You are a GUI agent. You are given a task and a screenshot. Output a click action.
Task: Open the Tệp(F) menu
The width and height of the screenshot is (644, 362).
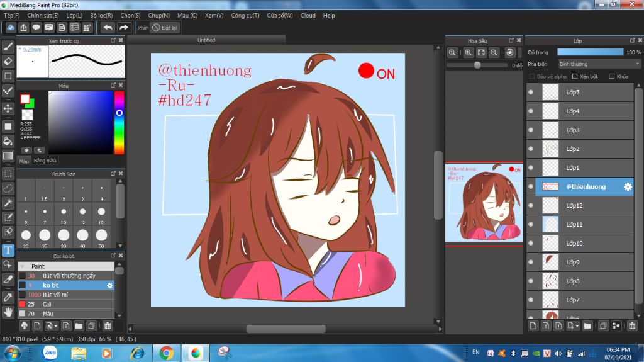[x=11, y=16]
